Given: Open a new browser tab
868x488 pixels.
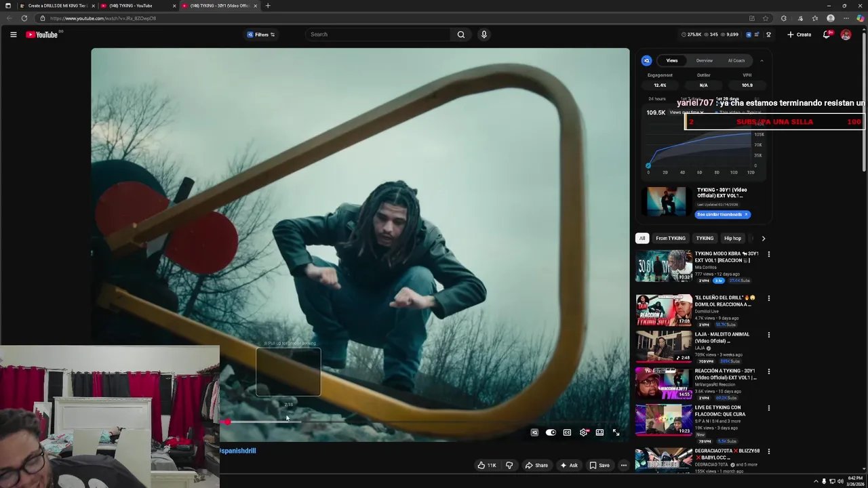Looking at the screenshot, I should [268, 5].
